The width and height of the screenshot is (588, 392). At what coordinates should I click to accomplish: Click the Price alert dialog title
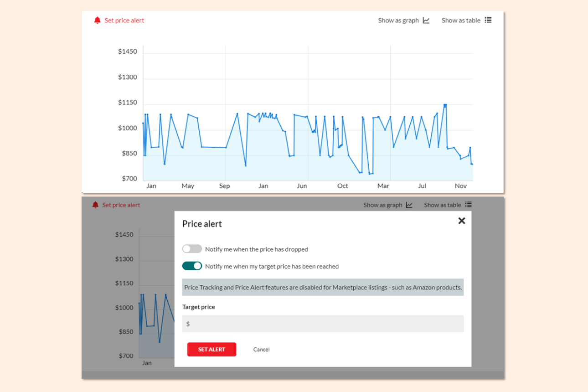[x=202, y=223]
